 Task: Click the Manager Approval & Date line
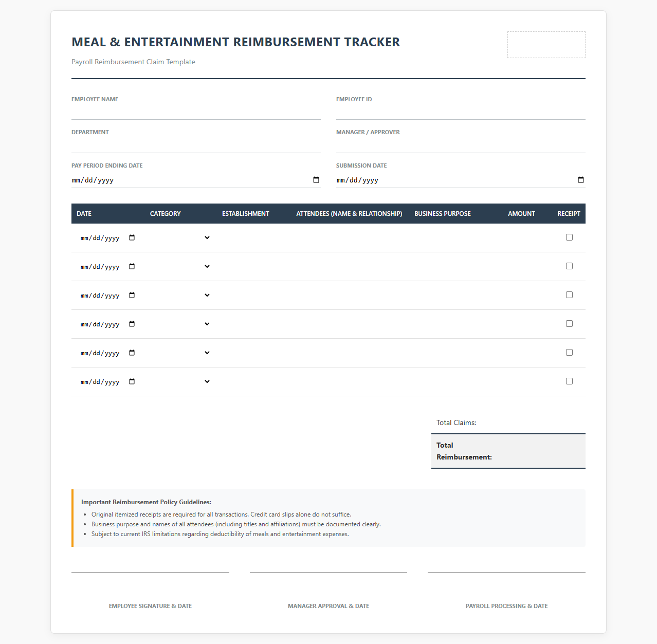(328, 573)
